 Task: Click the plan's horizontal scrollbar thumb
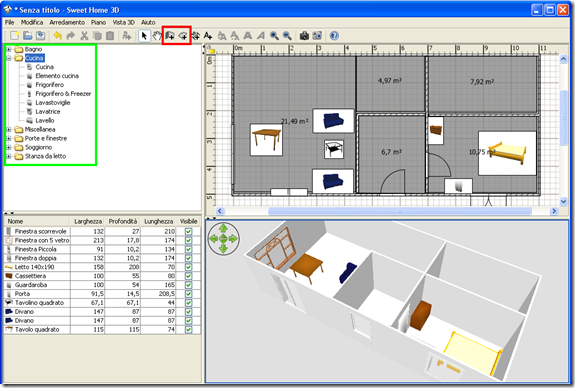tap(400, 211)
